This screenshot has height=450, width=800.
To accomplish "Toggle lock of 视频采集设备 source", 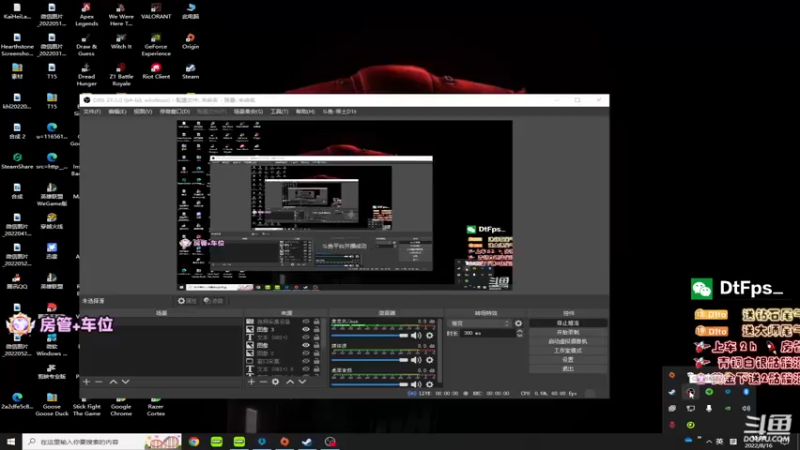I will 317,322.
